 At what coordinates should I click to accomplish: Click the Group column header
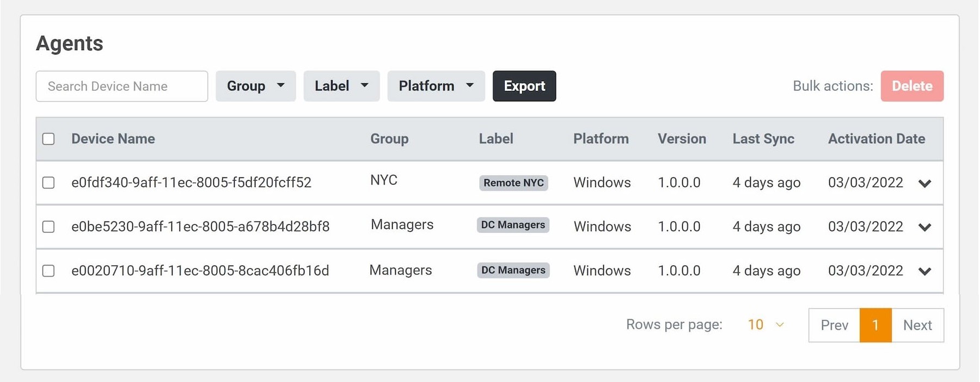pos(389,139)
